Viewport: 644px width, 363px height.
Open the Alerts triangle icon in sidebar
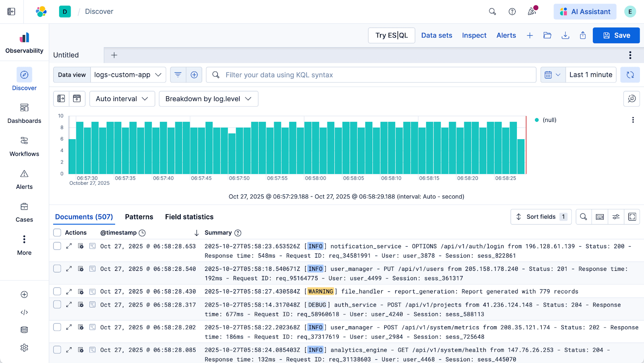[24, 174]
